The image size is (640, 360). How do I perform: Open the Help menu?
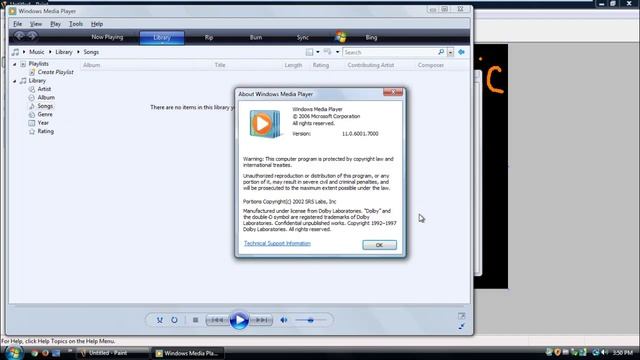(x=97, y=24)
